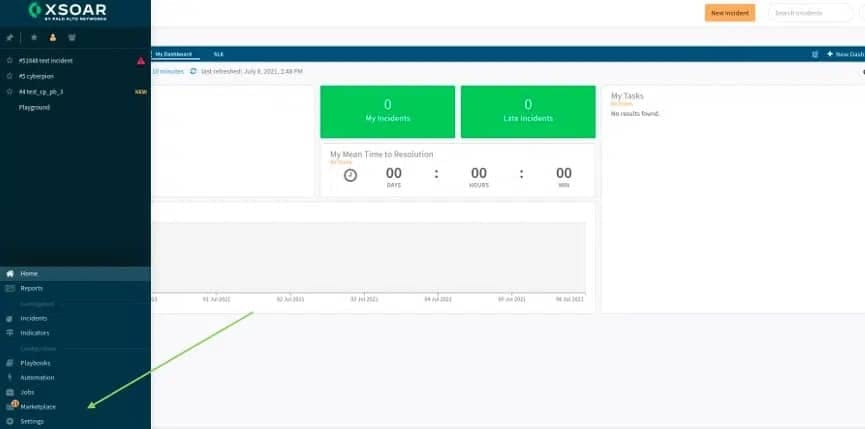The width and height of the screenshot is (865, 429).
Task: Toggle favorite star for #4 test_cp_pb_3
Action: click(10, 91)
